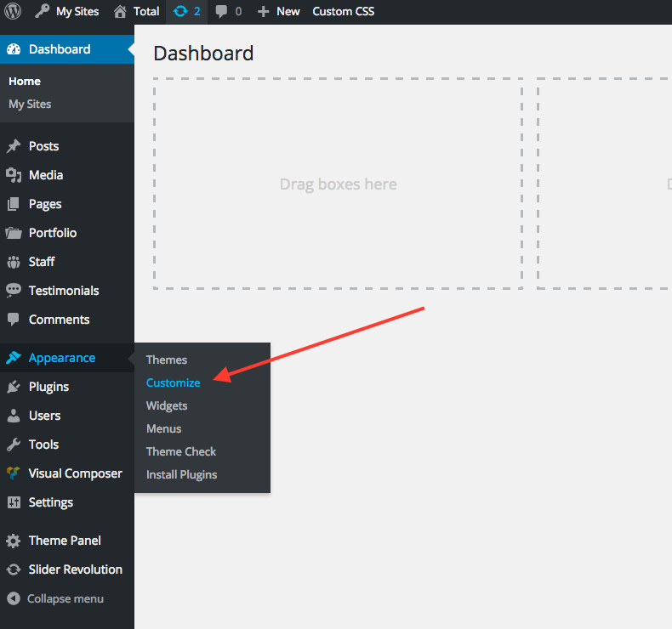Choose Theme Check in Appearance submenu

click(x=181, y=451)
